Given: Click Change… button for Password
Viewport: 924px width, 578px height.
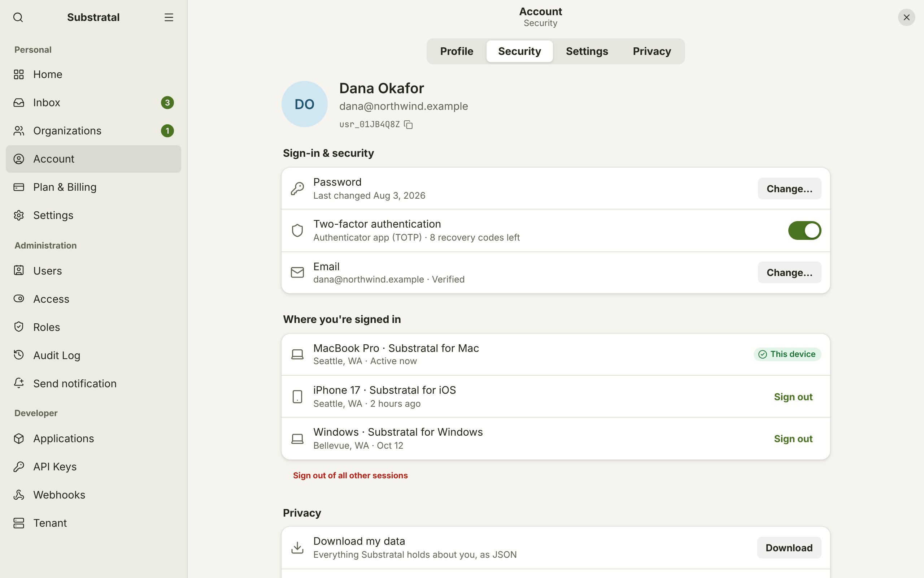Looking at the screenshot, I should point(789,189).
